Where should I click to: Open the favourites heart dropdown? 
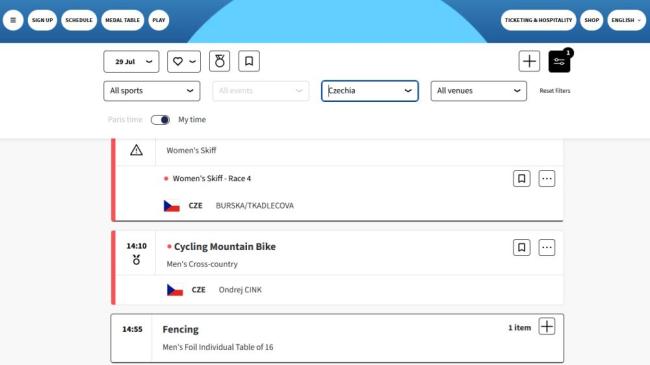coord(184,61)
